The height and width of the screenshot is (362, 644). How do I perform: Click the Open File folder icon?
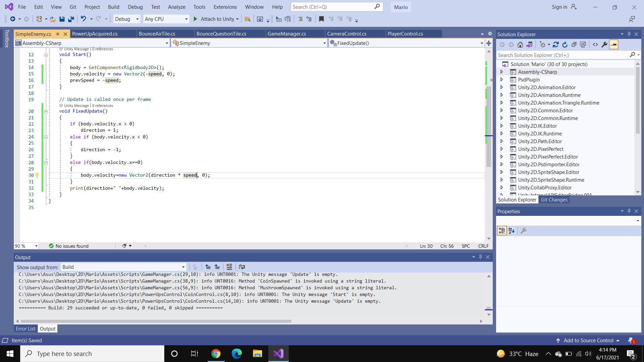coord(53,19)
